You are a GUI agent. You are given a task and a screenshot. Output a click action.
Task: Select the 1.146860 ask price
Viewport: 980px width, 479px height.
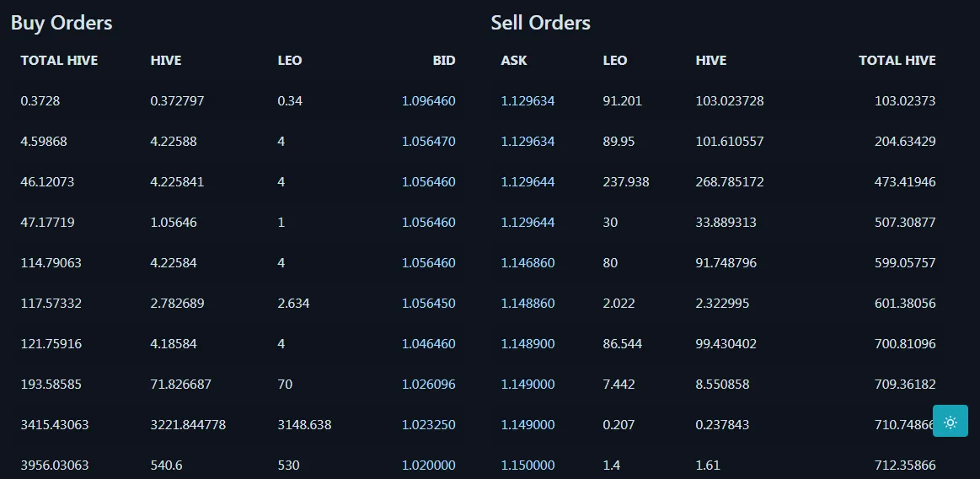(527, 262)
